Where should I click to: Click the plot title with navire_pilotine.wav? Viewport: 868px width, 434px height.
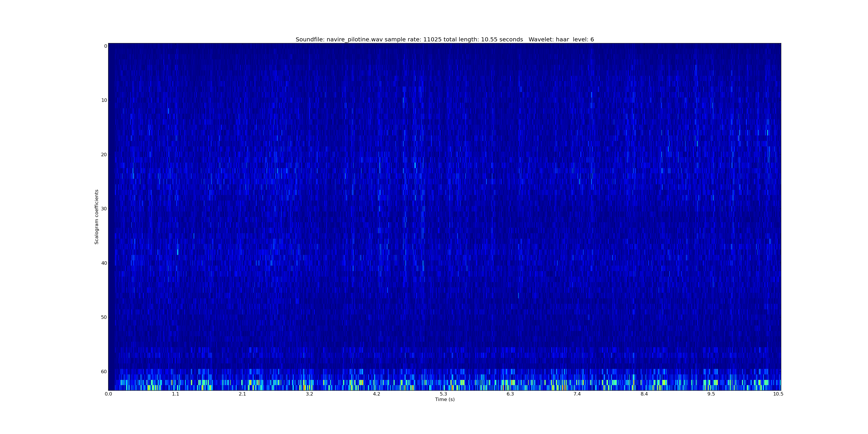pos(444,39)
